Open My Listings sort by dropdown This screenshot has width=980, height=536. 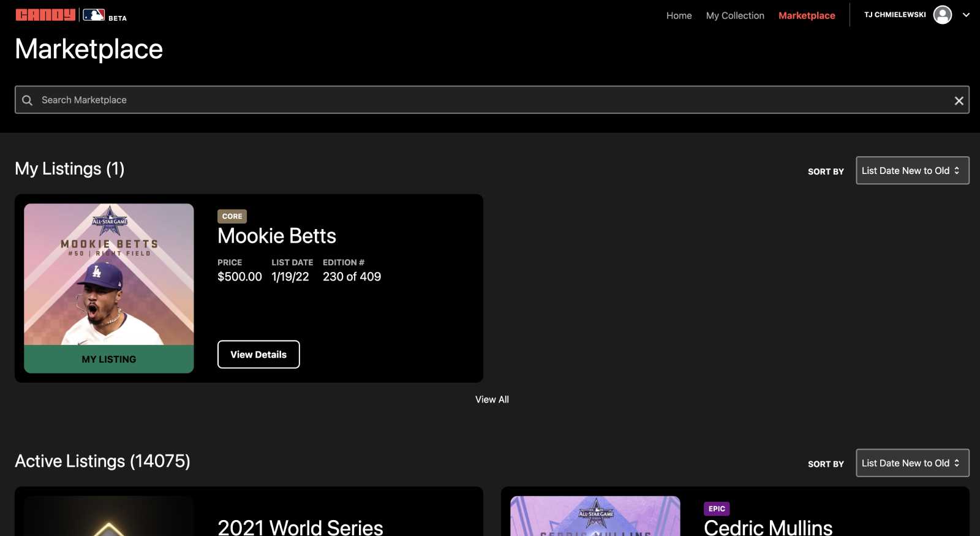click(912, 171)
